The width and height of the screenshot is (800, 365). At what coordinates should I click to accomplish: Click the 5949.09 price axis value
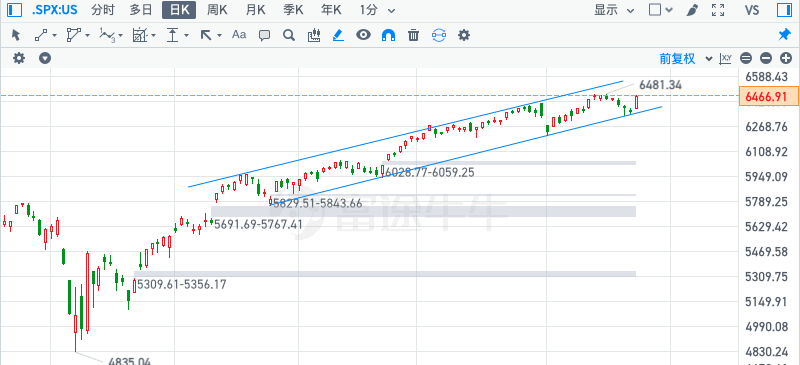click(766, 177)
